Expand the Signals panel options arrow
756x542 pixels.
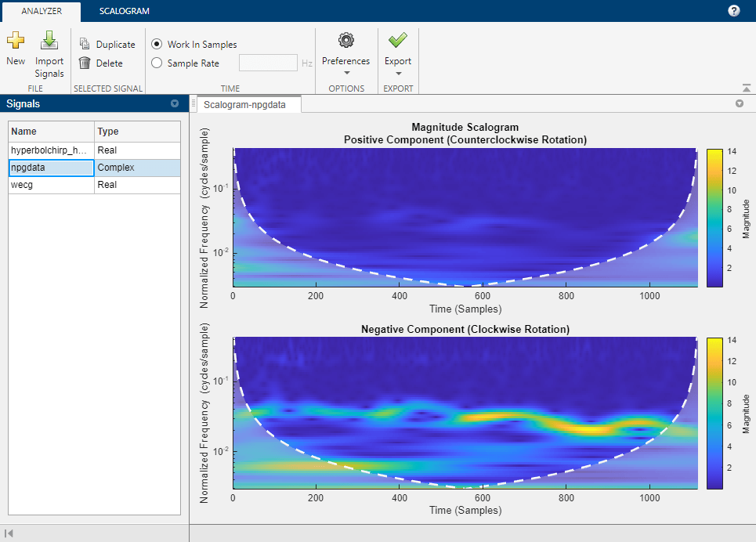175,104
